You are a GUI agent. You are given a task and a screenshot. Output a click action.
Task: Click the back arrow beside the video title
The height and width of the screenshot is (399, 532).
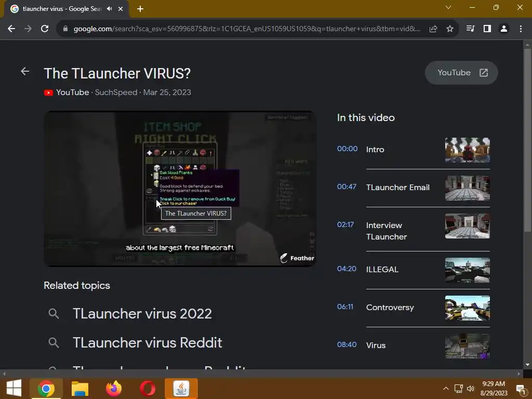pyautogui.click(x=25, y=71)
